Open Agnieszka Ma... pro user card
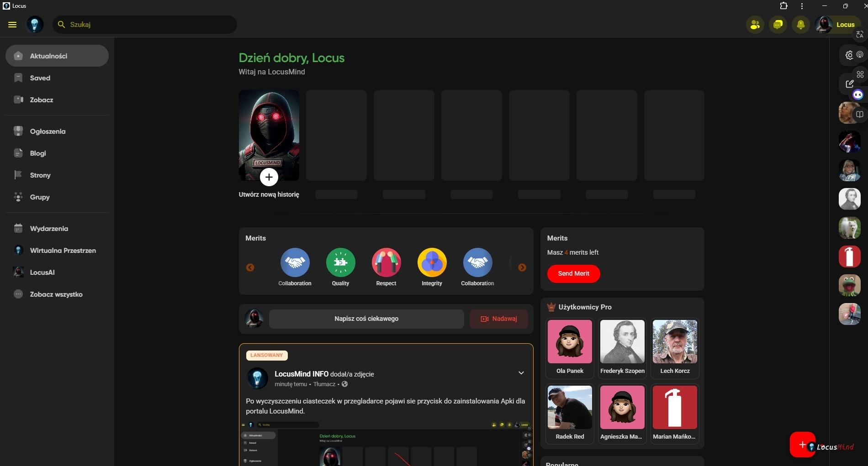 point(622,414)
